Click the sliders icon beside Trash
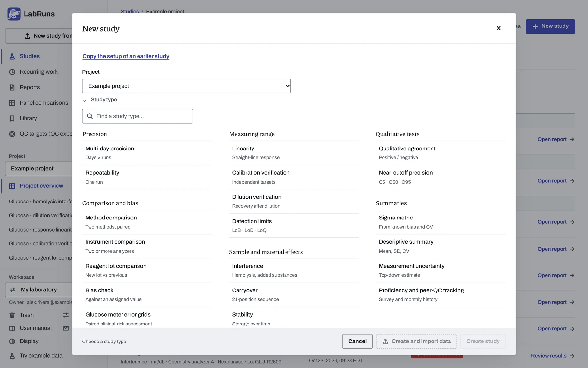588x368 pixels. [x=66, y=315]
